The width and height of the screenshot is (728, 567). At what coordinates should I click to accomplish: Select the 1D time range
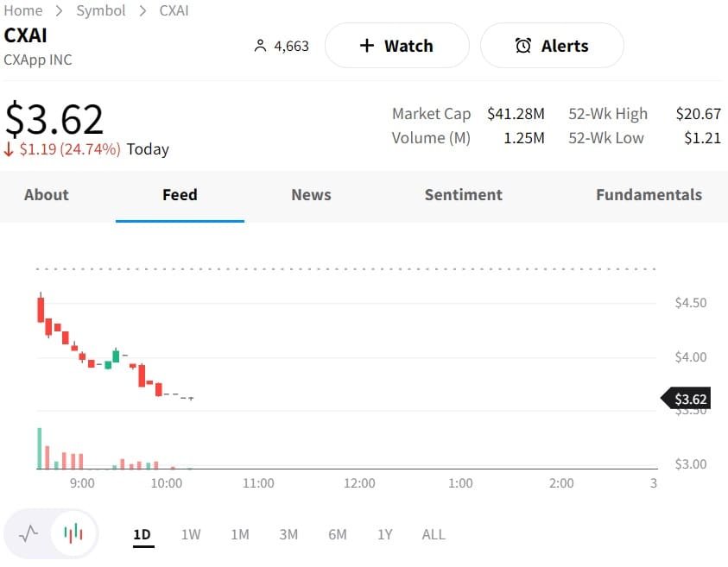coord(142,534)
